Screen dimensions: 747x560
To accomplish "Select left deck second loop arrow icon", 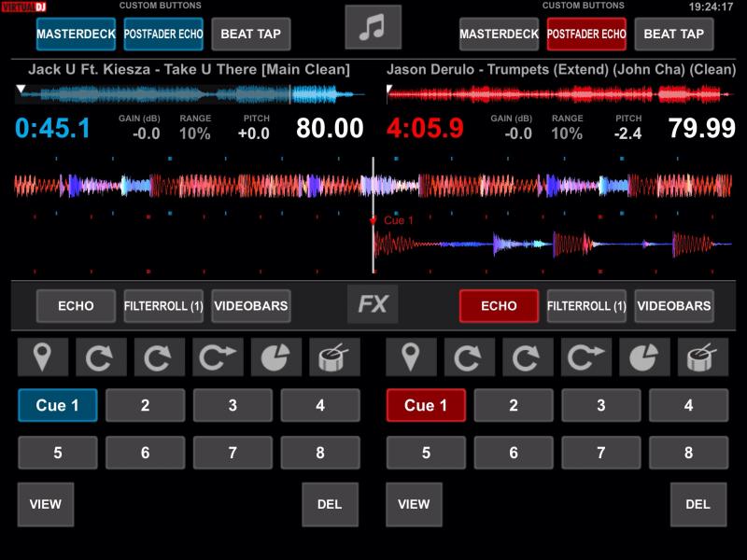I will click(x=160, y=357).
